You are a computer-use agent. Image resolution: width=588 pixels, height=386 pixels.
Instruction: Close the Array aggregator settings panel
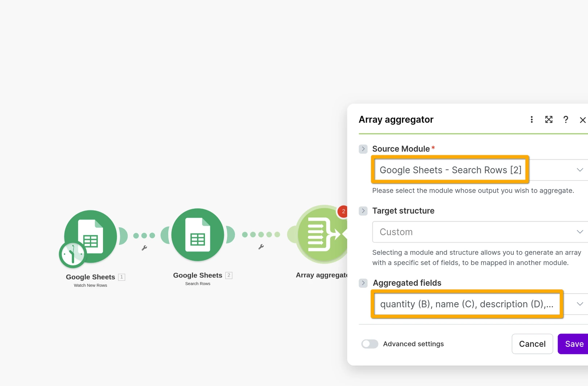pos(583,120)
